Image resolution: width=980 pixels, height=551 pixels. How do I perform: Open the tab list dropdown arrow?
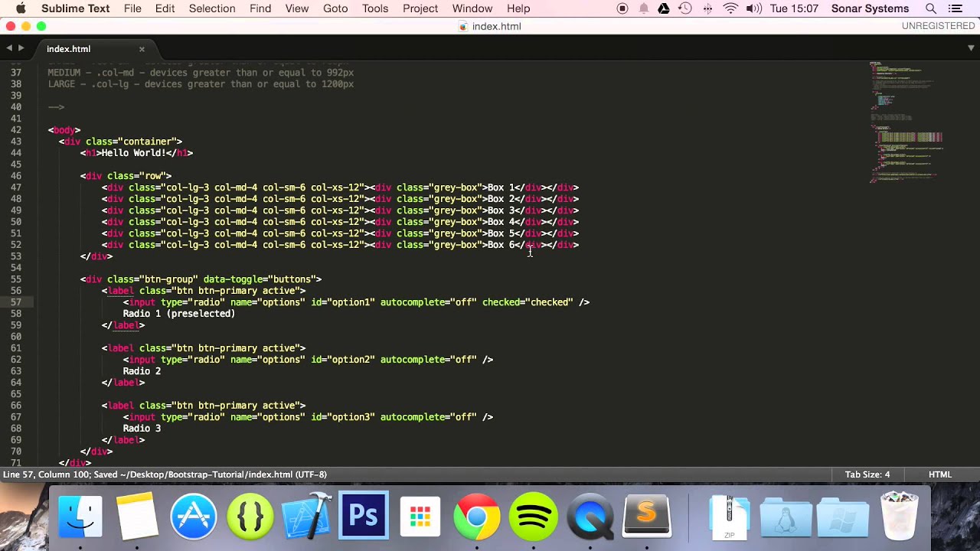(x=971, y=48)
